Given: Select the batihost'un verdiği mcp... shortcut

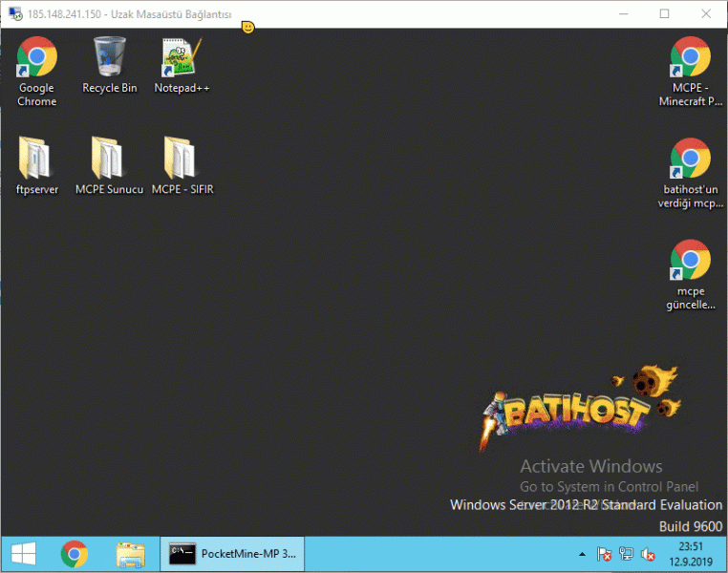Looking at the screenshot, I should (691, 173).
